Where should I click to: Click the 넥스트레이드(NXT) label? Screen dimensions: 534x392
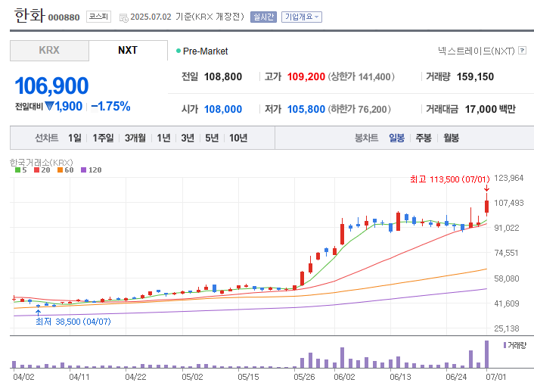click(477, 51)
